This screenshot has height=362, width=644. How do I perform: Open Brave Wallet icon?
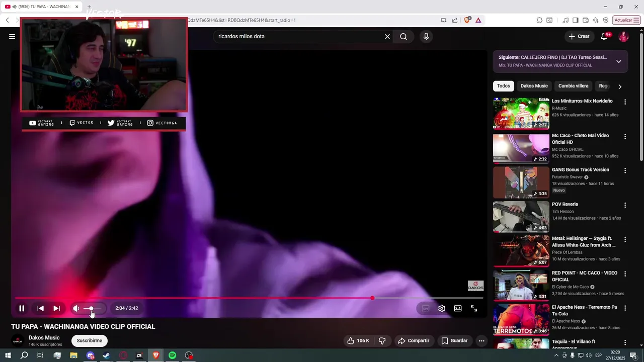pos(586,20)
